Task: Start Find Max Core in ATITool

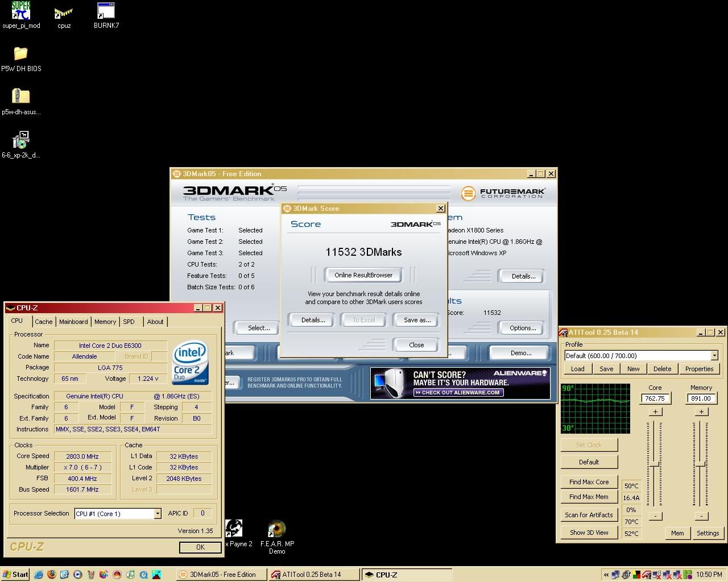Action: pos(589,482)
